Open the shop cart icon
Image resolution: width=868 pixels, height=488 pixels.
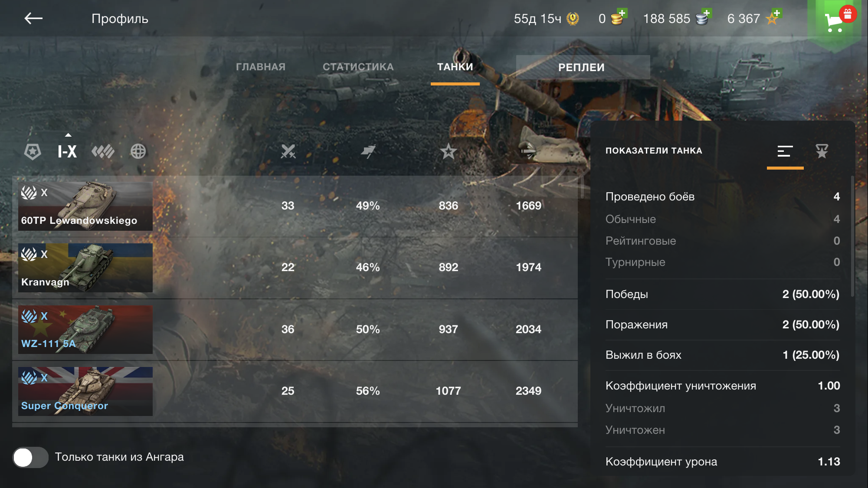point(833,22)
